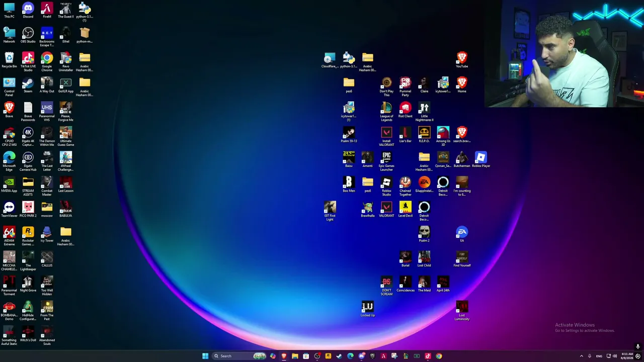Launch TeamViewer from the desktop
Viewport: 644px width, 362px height.
tap(9, 209)
